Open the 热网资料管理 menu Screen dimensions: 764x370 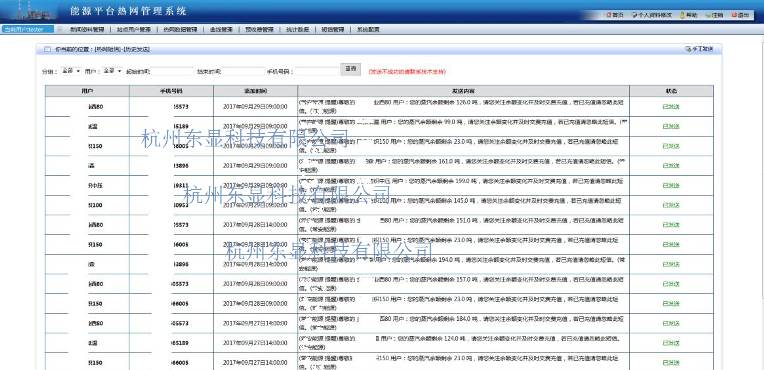coord(87,29)
